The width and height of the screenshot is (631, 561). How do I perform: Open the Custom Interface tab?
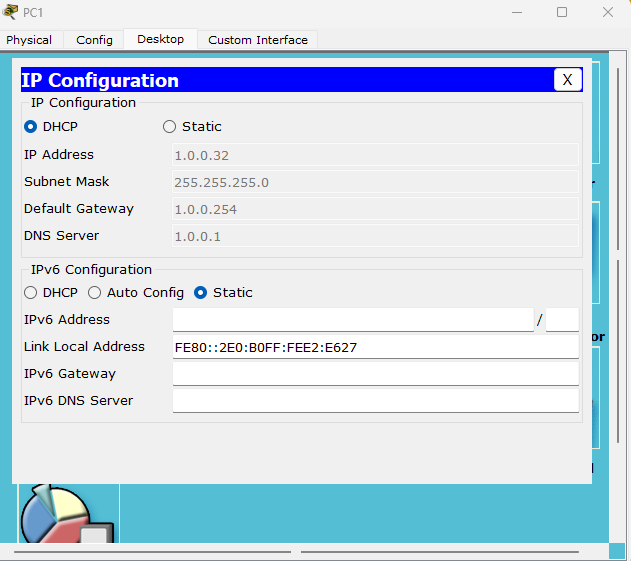click(258, 40)
